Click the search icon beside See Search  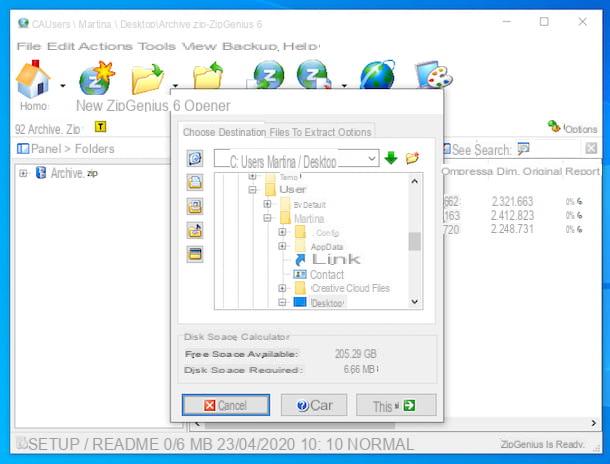(x=523, y=149)
